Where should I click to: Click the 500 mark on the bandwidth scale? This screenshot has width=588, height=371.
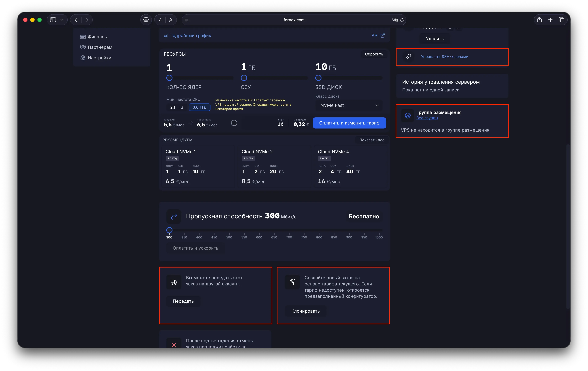[229, 237]
